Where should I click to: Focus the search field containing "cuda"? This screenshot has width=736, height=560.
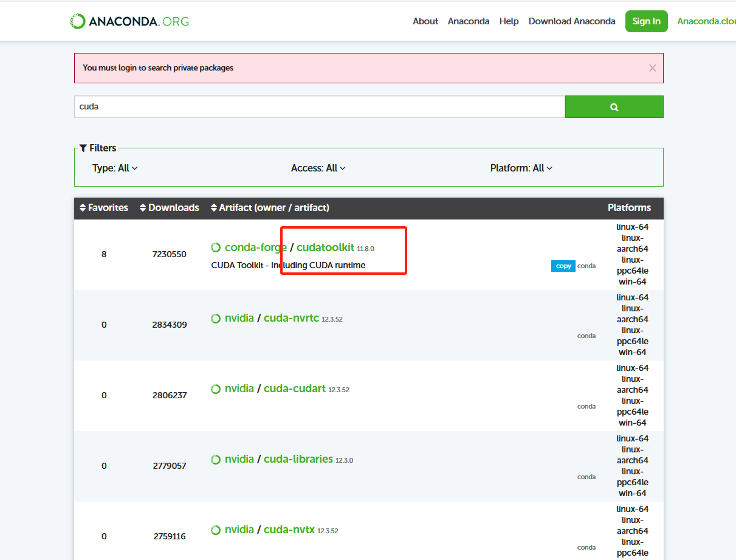coord(320,106)
